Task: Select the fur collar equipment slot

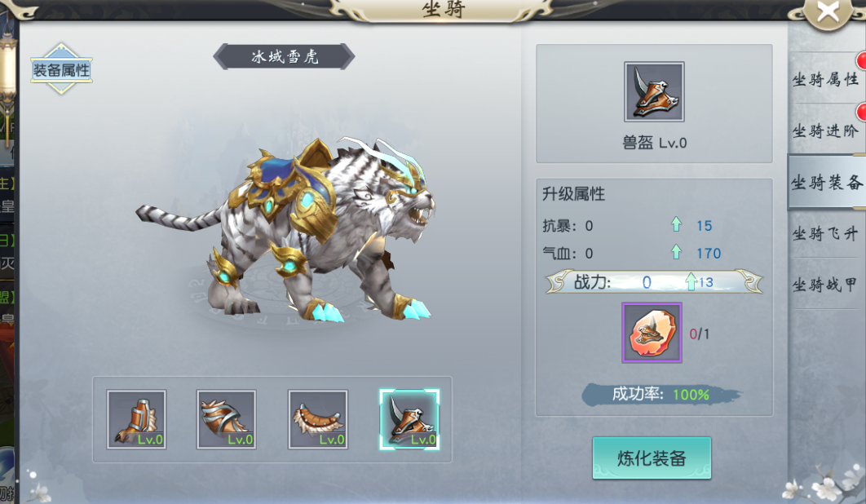Action: [x=317, y=419]
